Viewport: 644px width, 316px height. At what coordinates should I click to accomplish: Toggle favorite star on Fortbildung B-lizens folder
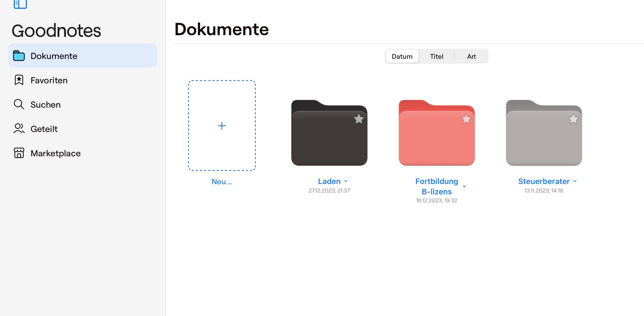[466, 119]
